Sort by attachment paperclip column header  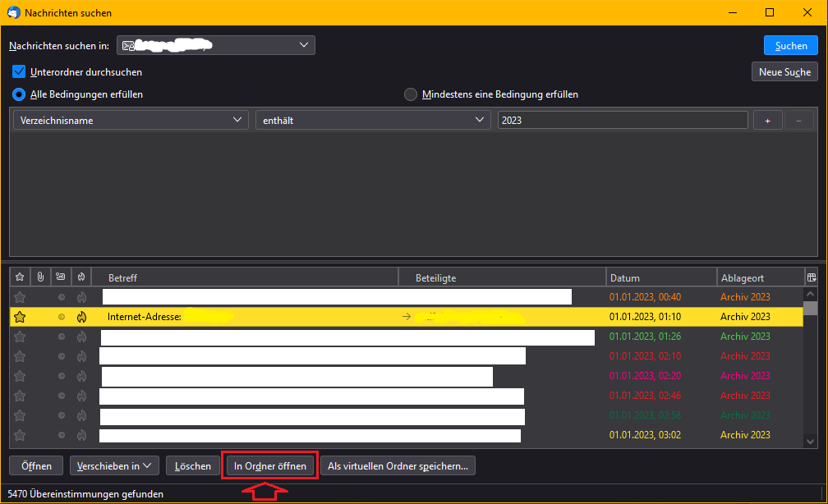tap(40, 277)
